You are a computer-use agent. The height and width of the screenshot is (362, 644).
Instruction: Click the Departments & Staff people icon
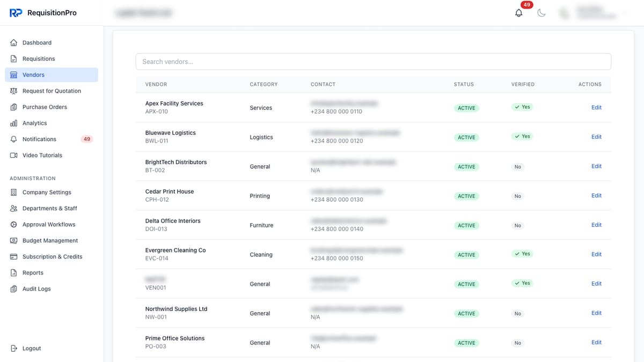pyautogui.click(x=14, y=209)
